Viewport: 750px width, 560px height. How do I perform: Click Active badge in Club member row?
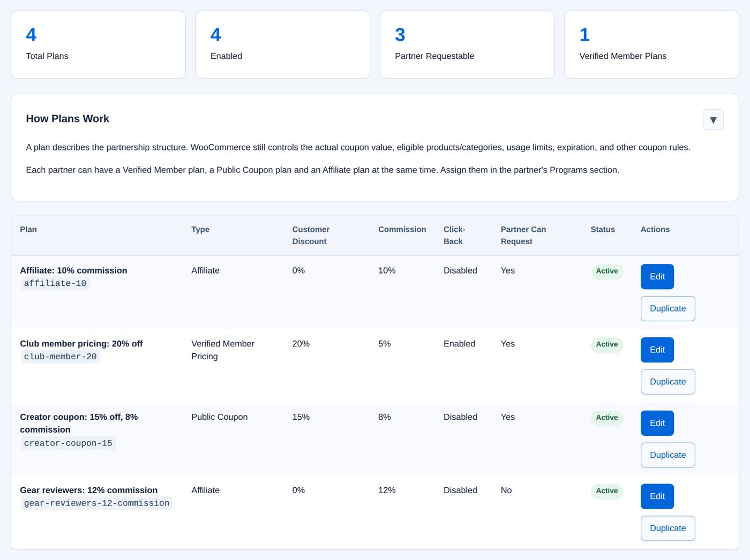pos(606,345)
